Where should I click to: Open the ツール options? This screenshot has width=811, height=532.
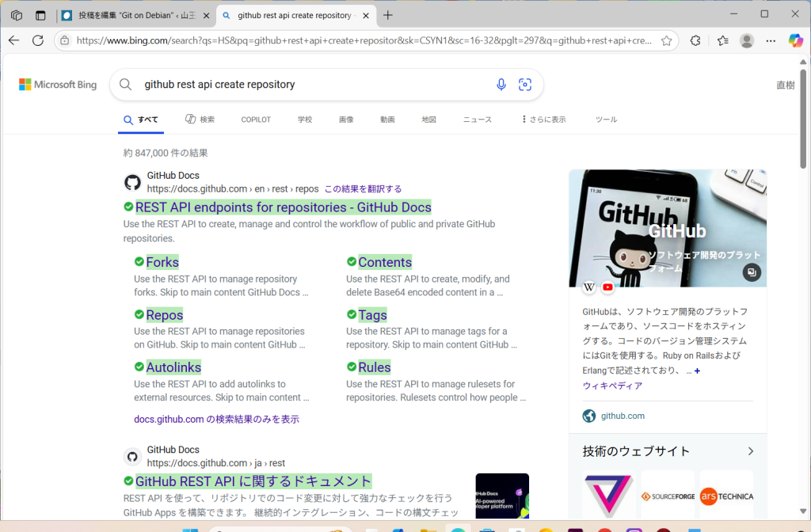(x=606, y=120)
